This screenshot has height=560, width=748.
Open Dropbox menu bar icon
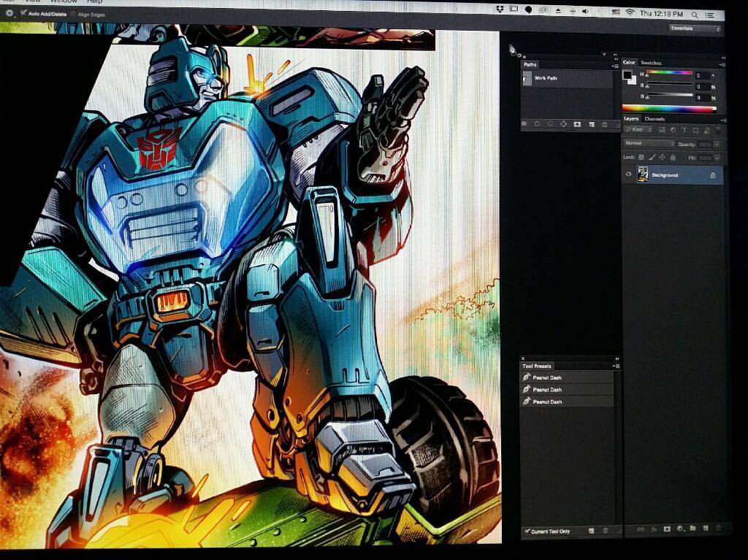click(x=500, y=9)
